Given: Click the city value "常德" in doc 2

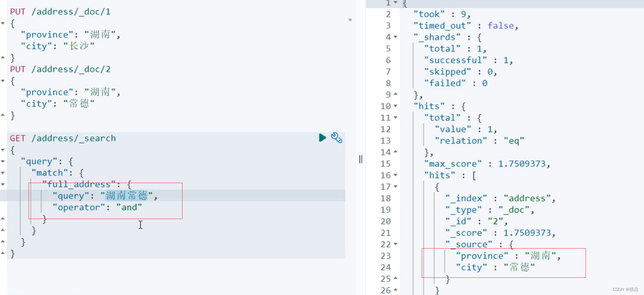Looking at the screenshot, I should pos(79,104).
